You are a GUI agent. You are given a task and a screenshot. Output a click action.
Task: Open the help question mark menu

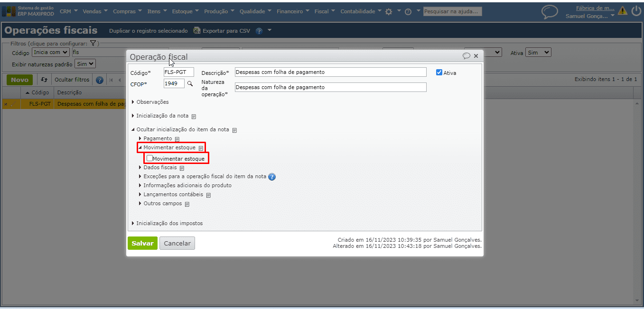(408, 11)
